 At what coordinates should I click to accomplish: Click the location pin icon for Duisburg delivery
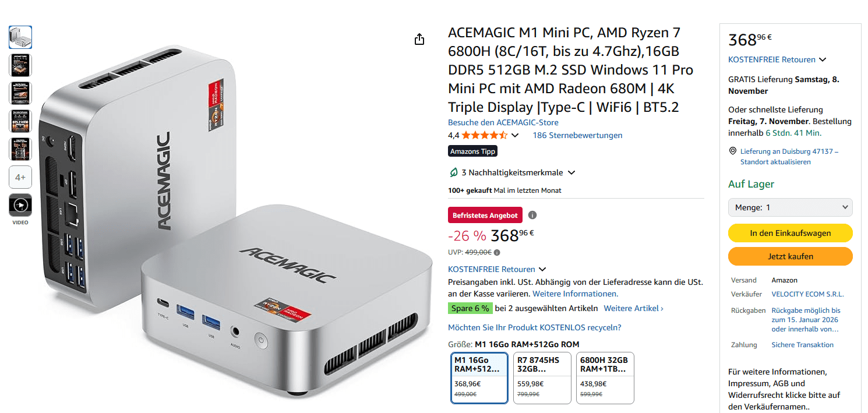pyautogui.click(x=732, y=151)
